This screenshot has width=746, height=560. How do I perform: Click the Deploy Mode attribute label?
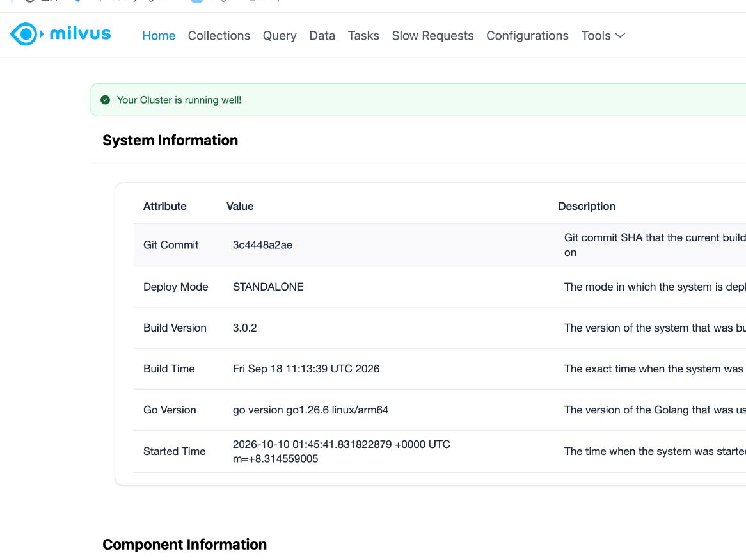[175, 287]
